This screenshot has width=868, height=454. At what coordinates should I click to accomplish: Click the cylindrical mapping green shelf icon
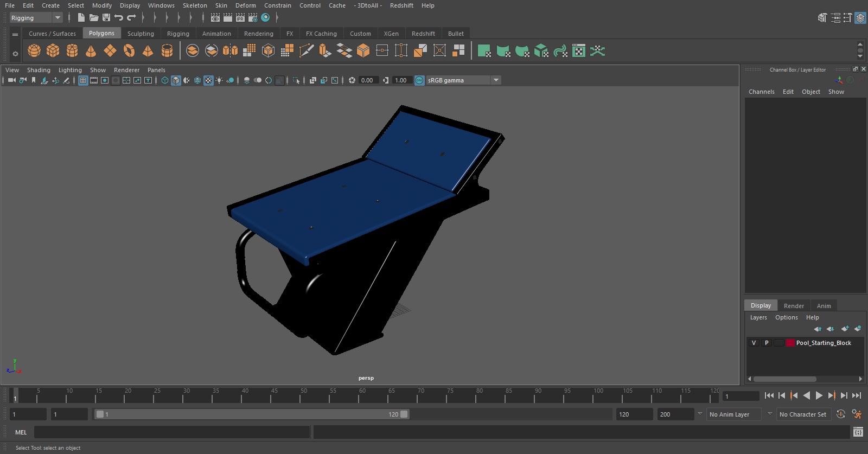(503, 51)
